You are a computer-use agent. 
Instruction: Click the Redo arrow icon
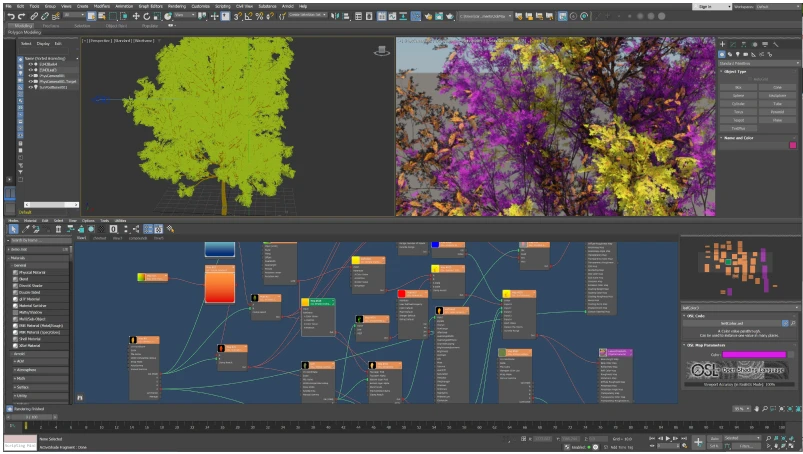point(20,16)
